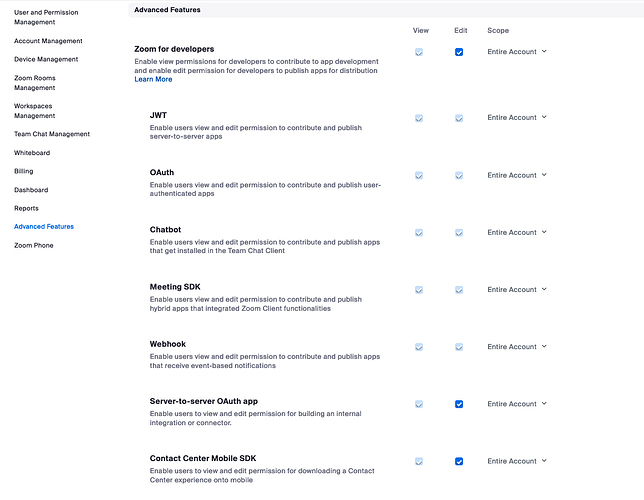
Task: Toggle Edit checkbox for Contact Center Mobile SDK
Action: tap(459, 461)
